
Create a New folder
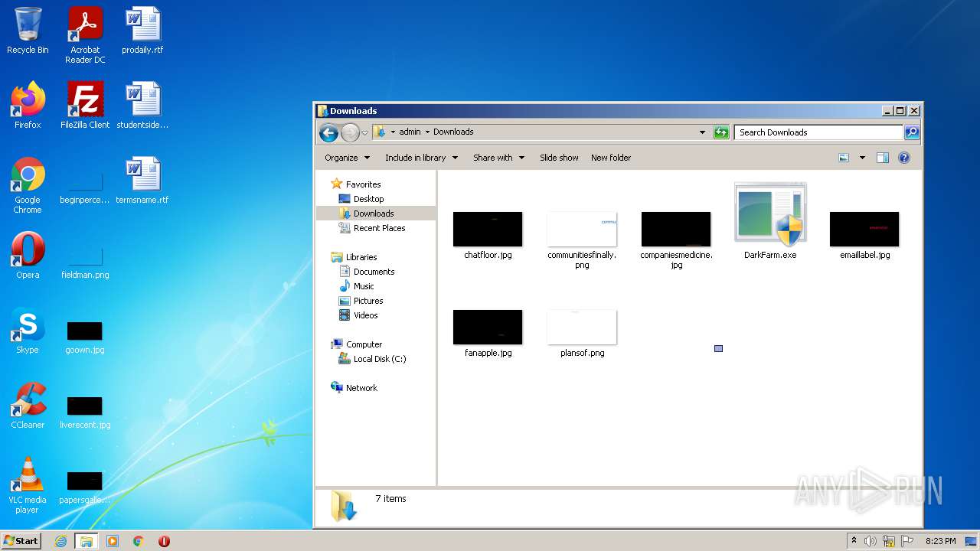pyautogui.click(x=611, y=158)
